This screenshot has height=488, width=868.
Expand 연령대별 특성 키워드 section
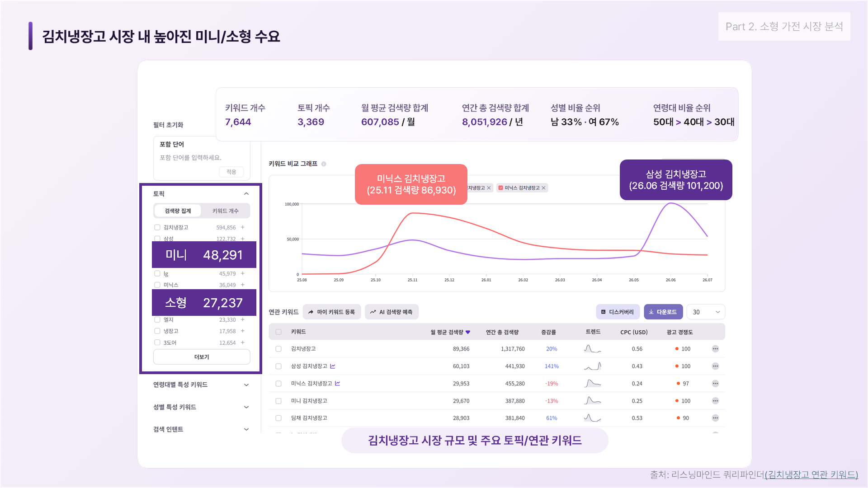[246, 385]
